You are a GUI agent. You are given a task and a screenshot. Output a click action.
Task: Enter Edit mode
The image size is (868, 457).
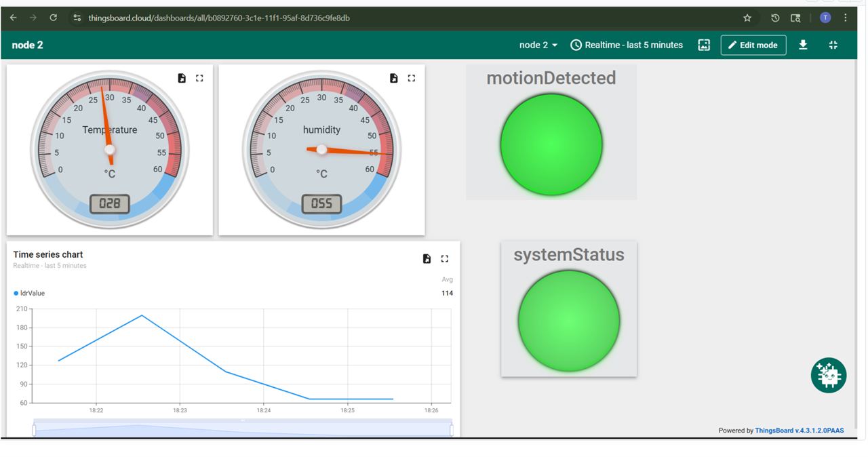(753, 45)
